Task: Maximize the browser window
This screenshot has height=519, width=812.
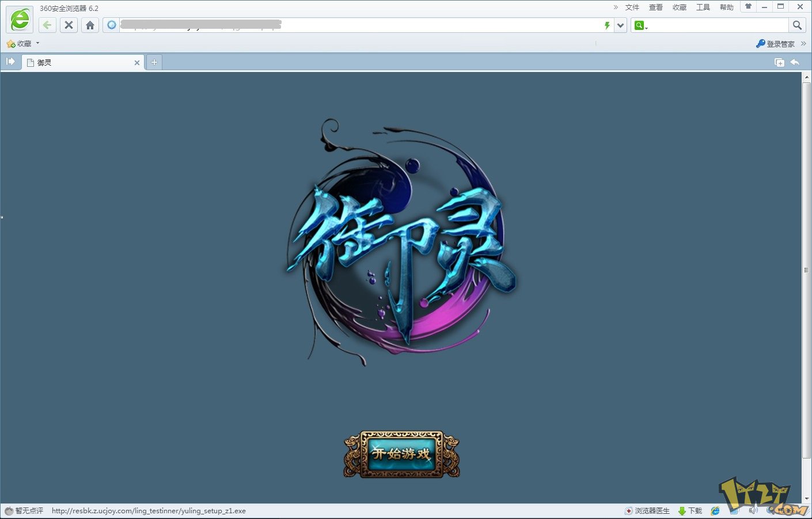Action: [781, 7]
